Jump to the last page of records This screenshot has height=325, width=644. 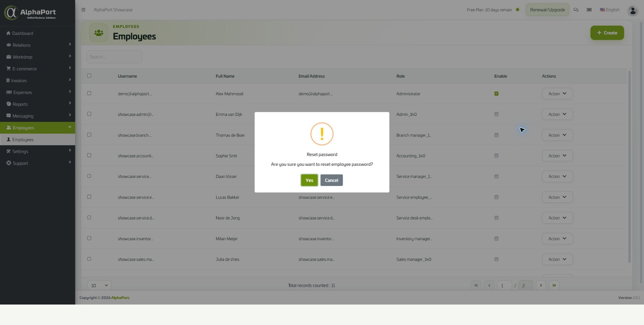(x=554, y=285)
